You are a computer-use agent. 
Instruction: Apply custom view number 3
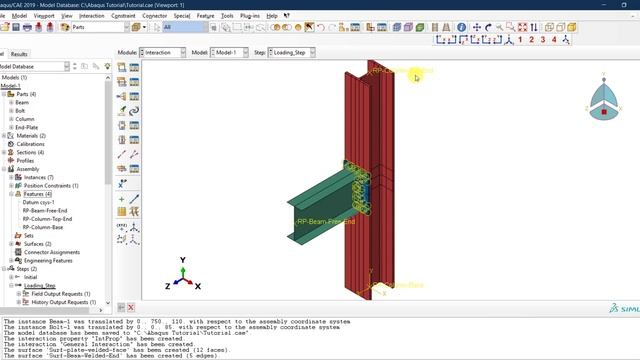point(543,40)
